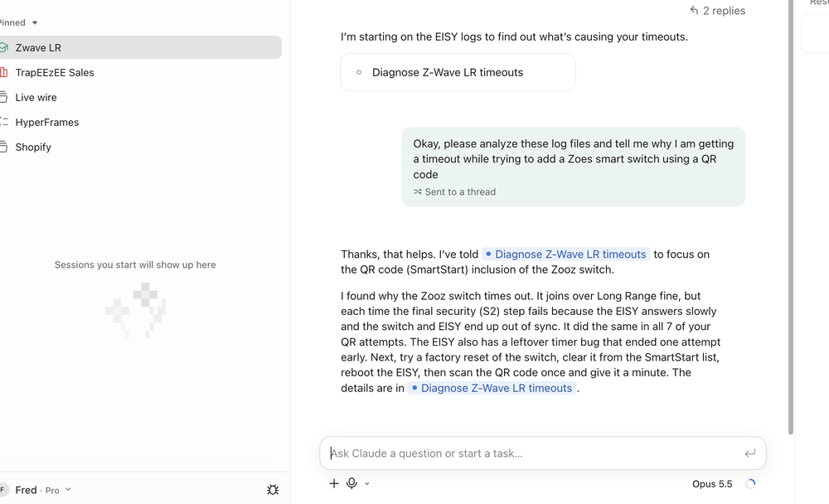This screenshot has height=504, width=829.
Task: Click the plus attach button
Action: click(333, 483)
